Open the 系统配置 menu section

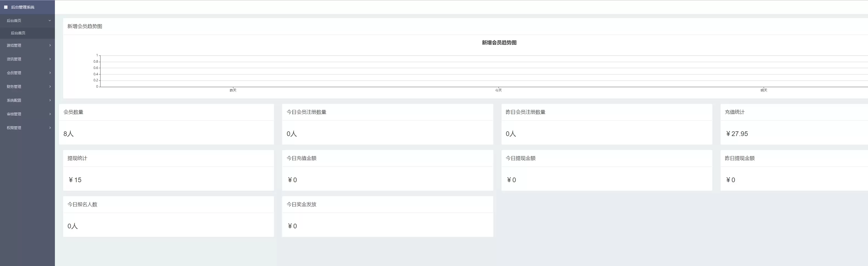(x=14, y=101)
